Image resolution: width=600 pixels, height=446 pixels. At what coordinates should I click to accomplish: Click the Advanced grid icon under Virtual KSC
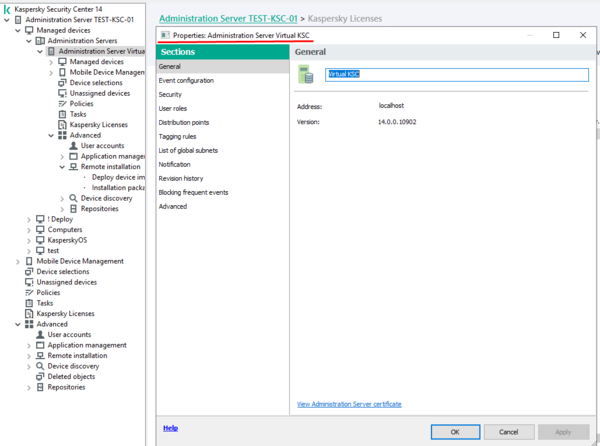click(62, 135)
